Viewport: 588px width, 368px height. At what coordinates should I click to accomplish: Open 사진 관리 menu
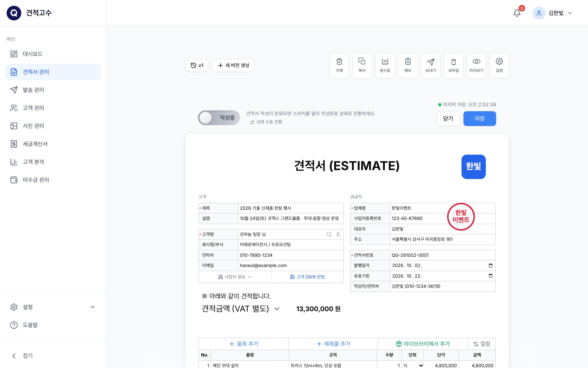click(53, 126)
